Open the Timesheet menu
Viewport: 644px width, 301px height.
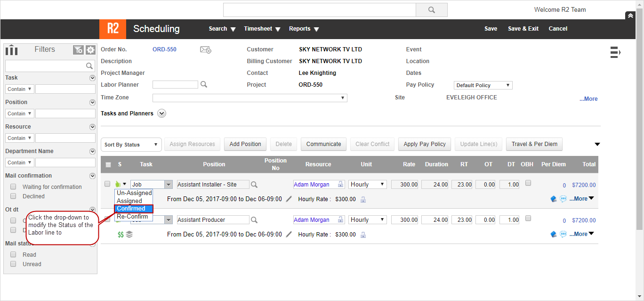point(262,29)
